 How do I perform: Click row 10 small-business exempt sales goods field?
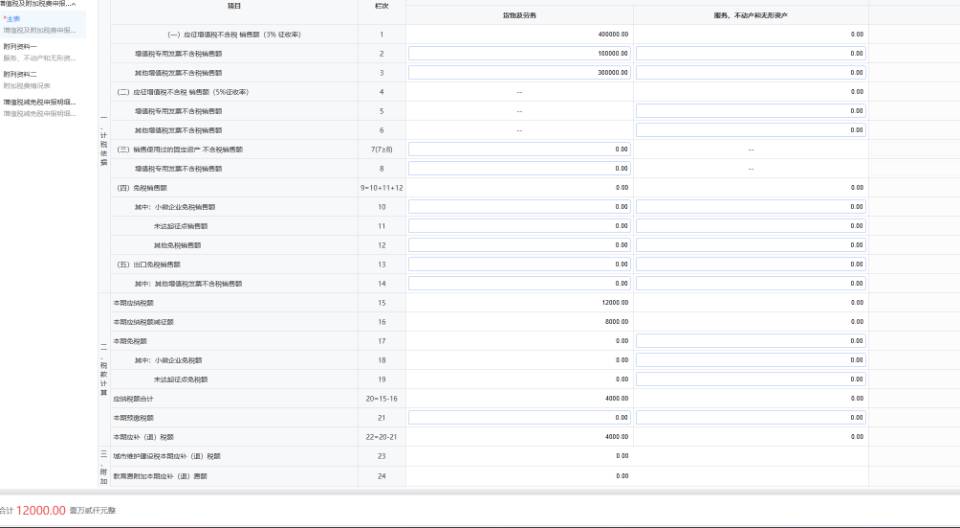pos(520,207)
